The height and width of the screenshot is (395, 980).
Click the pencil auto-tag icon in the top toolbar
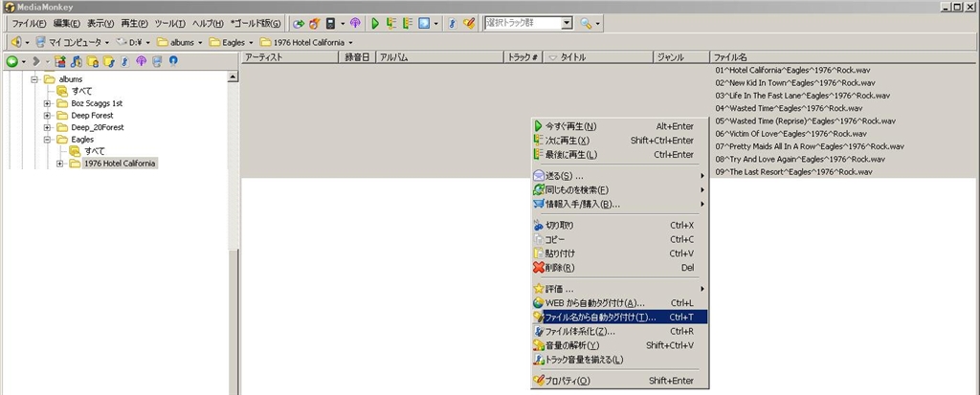(x=469, y=23)
